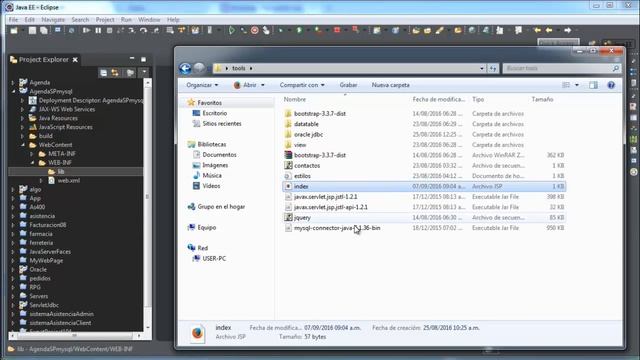Screen dimensions: 640x360
Task: Click the Grabar button
Action: coord(348,85)
